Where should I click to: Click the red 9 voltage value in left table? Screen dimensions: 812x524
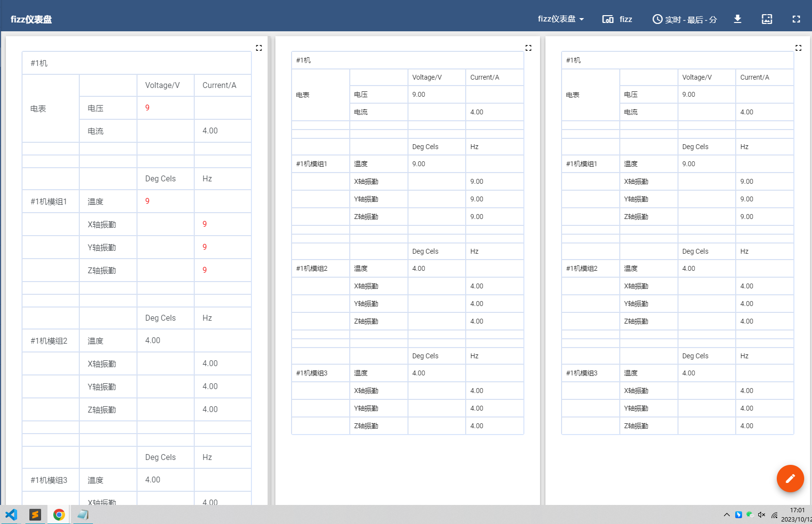coord(147,108)
